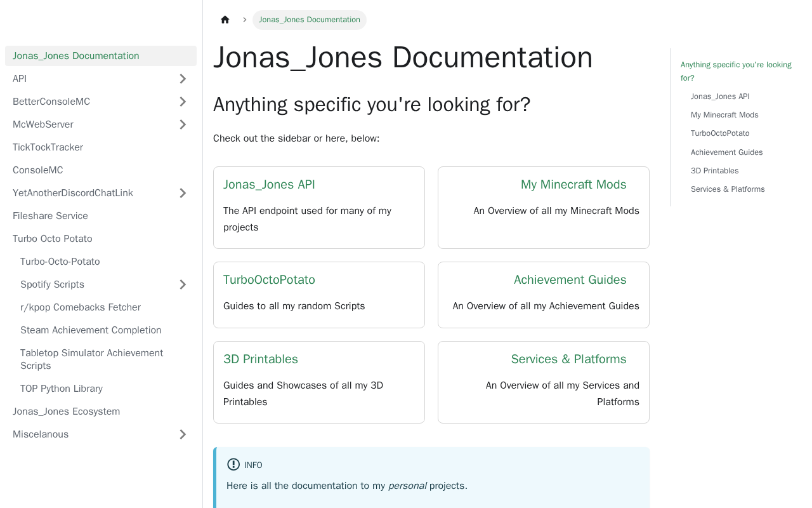Expand the Spotify Scripts submenu
Image resolution: width=812 pixels, height=508 pixels.
coord(183,284)
